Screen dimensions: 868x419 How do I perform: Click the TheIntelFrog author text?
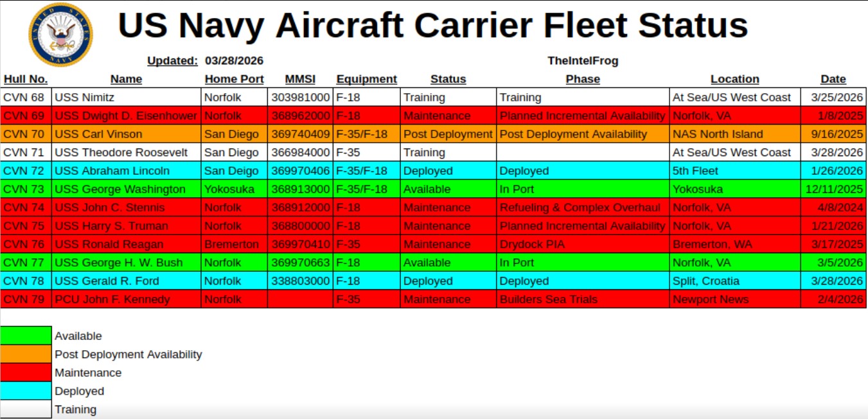(583, 61)
